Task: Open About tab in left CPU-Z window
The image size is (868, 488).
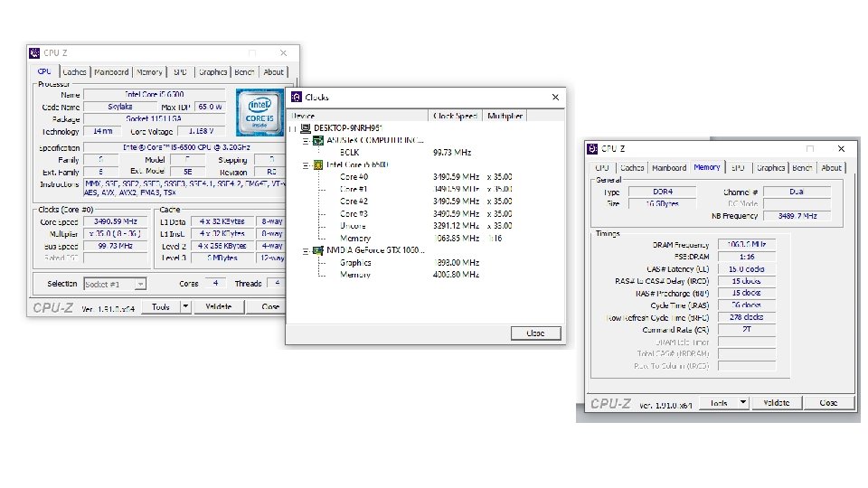Action: click(x=273, y=72)
